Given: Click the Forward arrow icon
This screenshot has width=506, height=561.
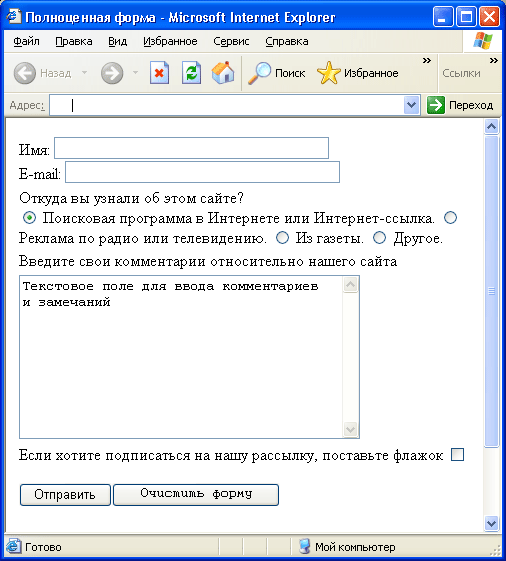Looking at the screenshot, I should click(x=112, y=73).
